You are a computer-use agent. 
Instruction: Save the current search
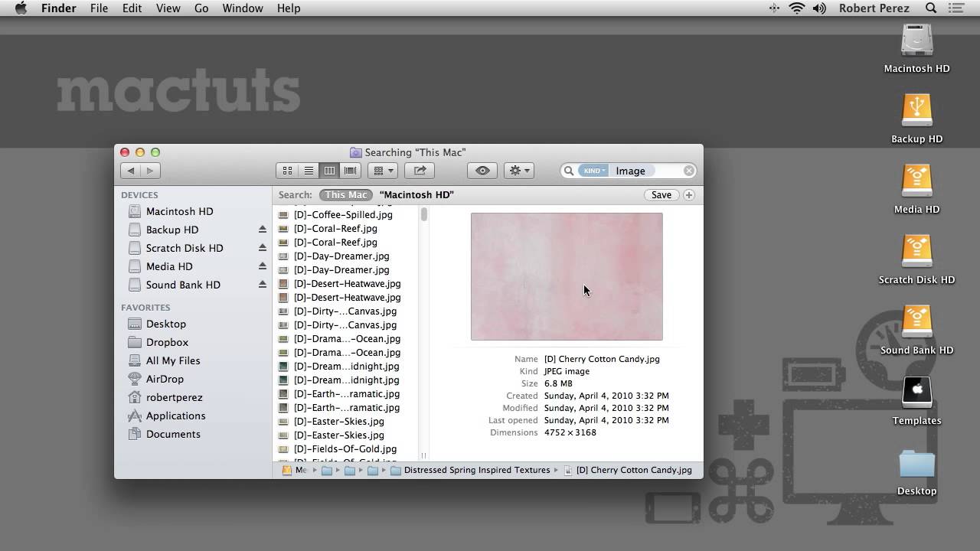click(661, 195)
